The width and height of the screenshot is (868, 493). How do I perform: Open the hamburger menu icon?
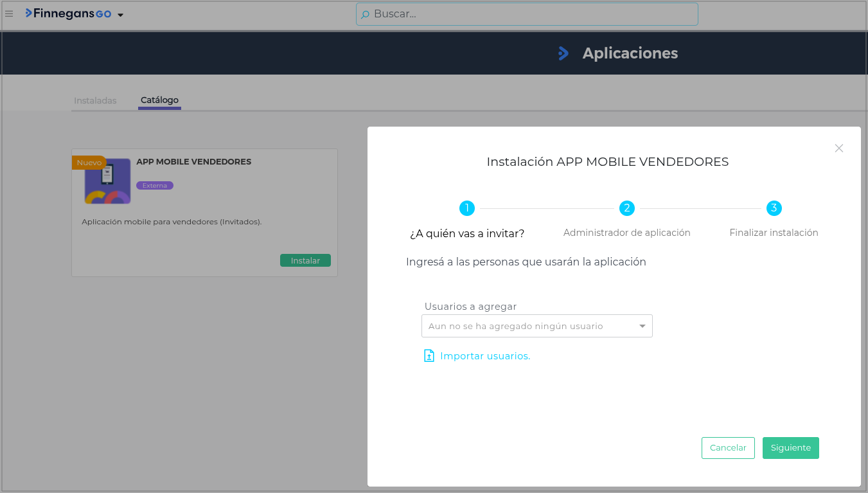click(9, 13)
